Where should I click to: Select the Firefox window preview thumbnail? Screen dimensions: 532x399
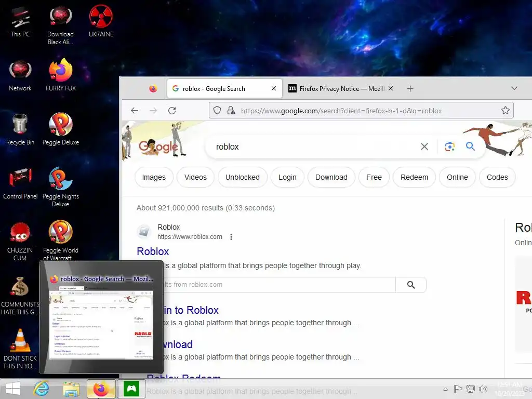[x=101, y=324]
